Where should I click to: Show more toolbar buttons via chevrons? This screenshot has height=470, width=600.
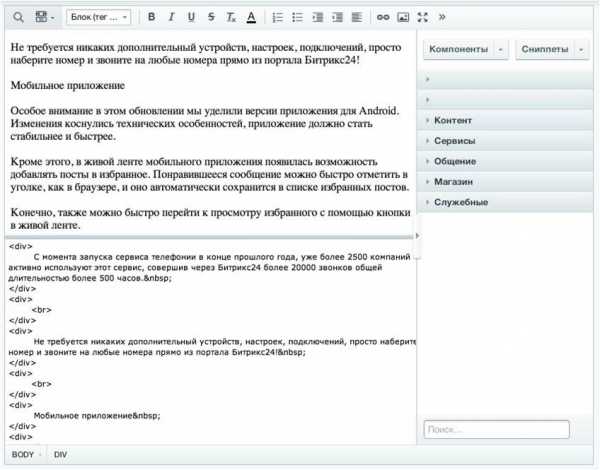click(x=442, y=17)
